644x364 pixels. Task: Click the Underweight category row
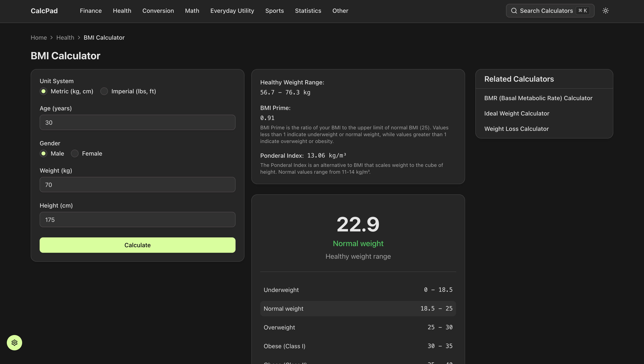tap(358, 290)
